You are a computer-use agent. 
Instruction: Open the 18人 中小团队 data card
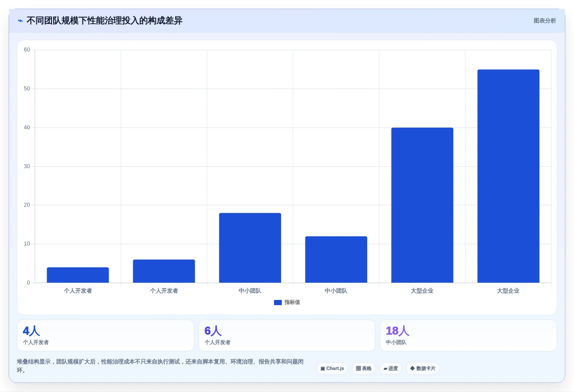coord(468,335)
